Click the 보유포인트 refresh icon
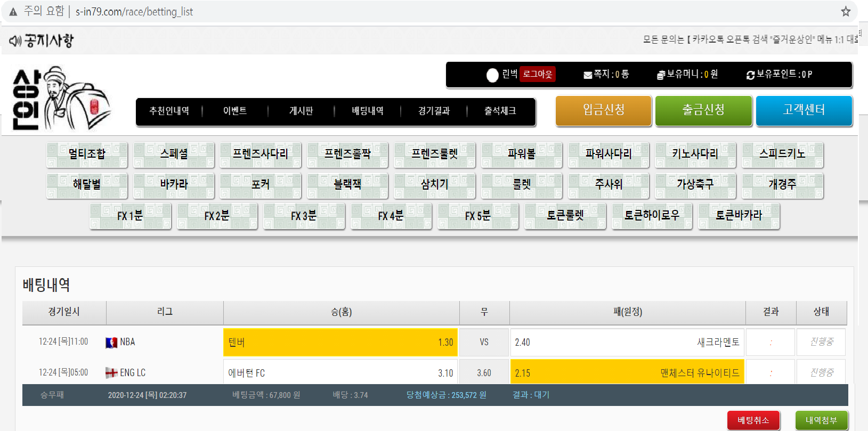 (x=750, y=75)
